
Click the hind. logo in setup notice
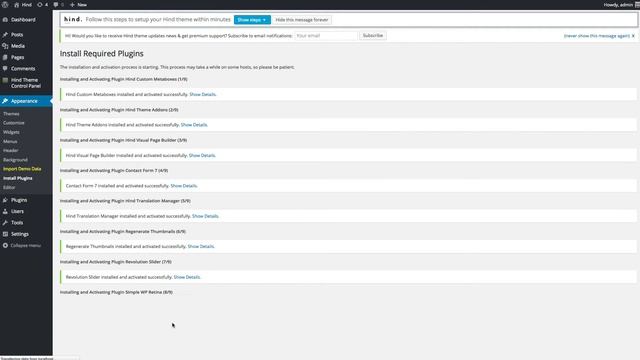pyautogui.click(x=73, y=19)
